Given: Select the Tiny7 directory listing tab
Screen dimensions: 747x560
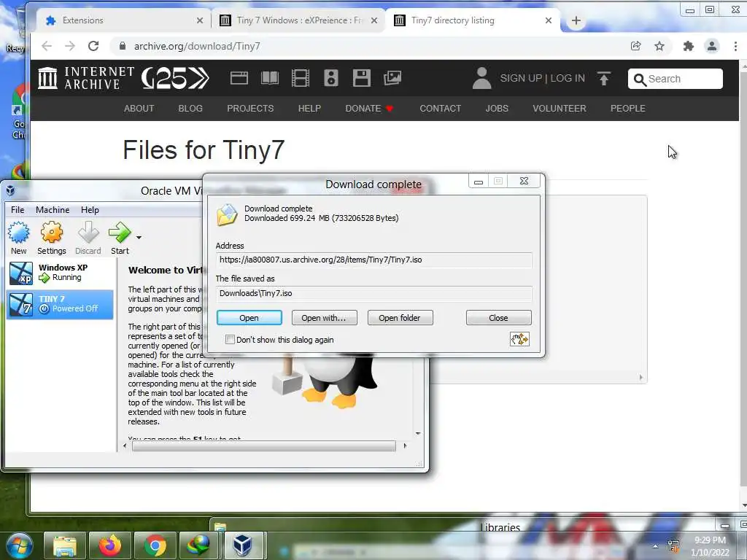Looking at the screenshot, I should coord(472,20).
